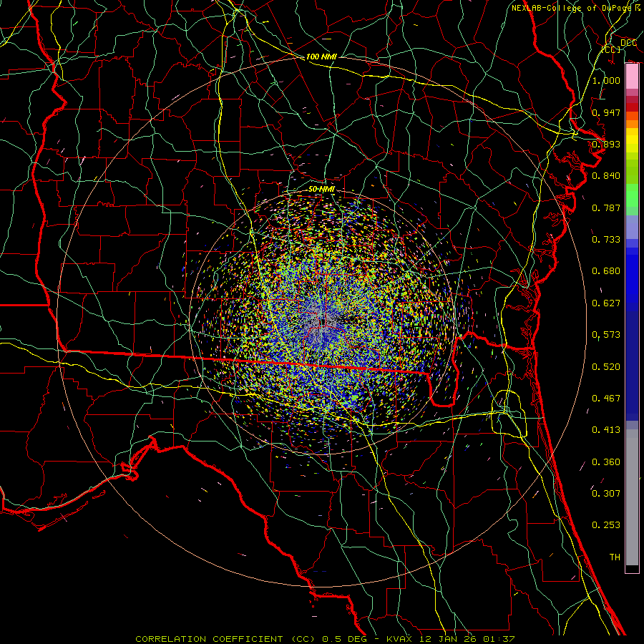Click the '0.573' scale value

point(606,335)
